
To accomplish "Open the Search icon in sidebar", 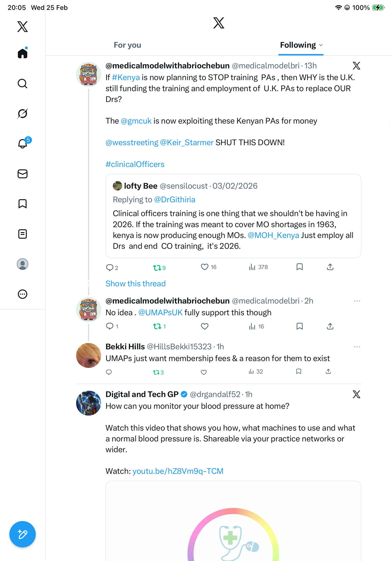I will [23, 84].
